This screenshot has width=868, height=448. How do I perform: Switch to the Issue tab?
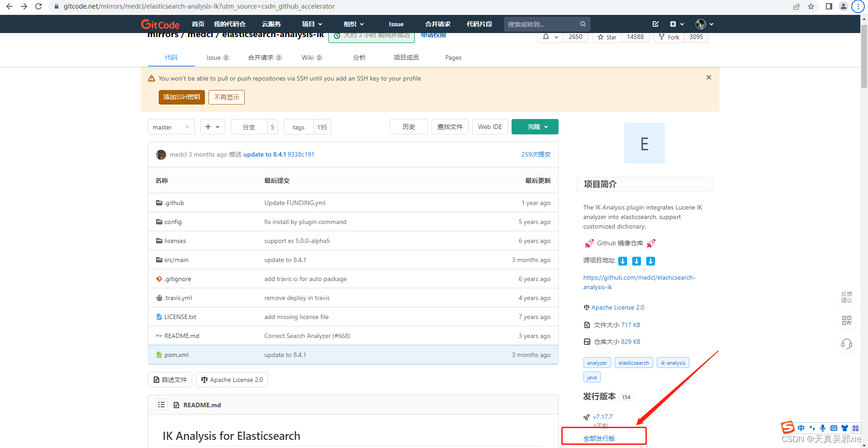[x=218, y=57]
